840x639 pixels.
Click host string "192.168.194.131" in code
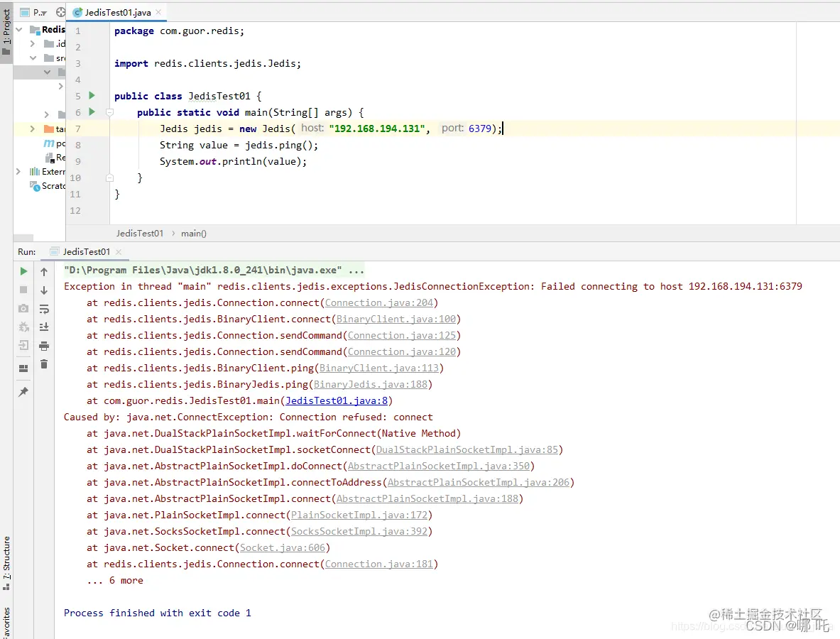click(377, 129)
